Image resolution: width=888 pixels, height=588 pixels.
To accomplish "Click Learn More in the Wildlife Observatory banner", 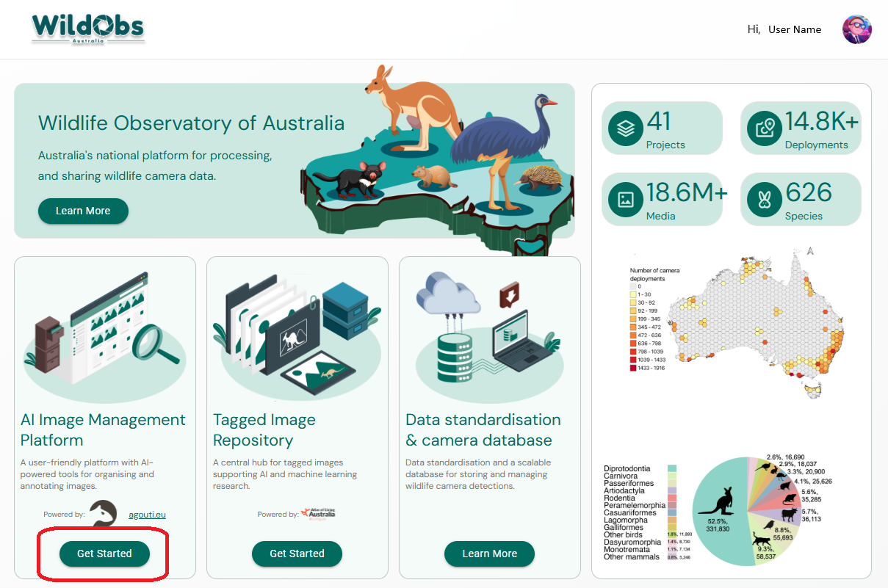I will click(83, 211).
